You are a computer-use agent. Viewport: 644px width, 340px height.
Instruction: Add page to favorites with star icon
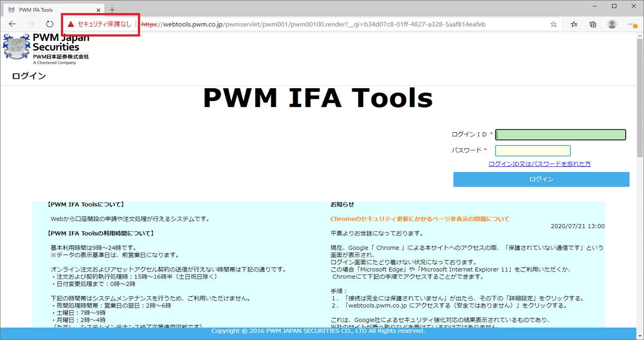553,24
